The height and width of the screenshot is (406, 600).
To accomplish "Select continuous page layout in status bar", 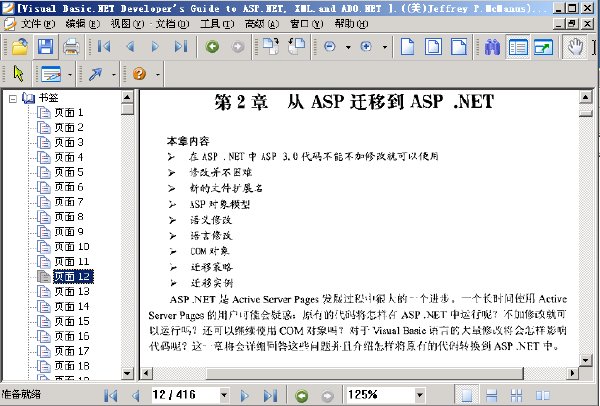I will (x=491, y=395).
